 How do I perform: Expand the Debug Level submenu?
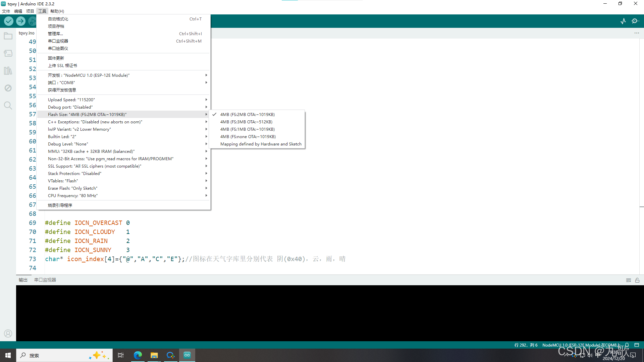click(x=68, y=144)
